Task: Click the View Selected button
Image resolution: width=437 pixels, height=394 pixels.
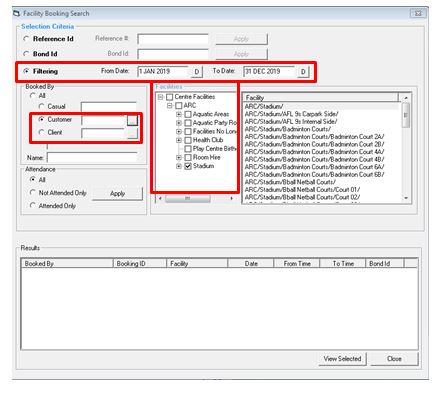Action: (342, 359)
